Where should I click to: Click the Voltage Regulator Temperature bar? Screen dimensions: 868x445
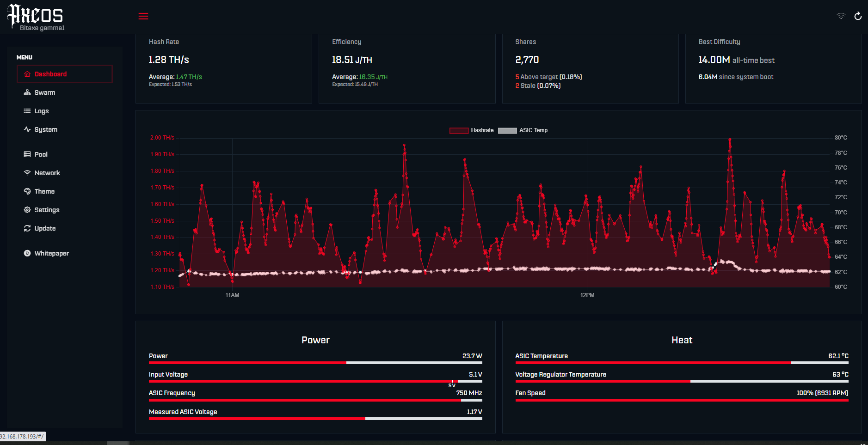point(682,381)
